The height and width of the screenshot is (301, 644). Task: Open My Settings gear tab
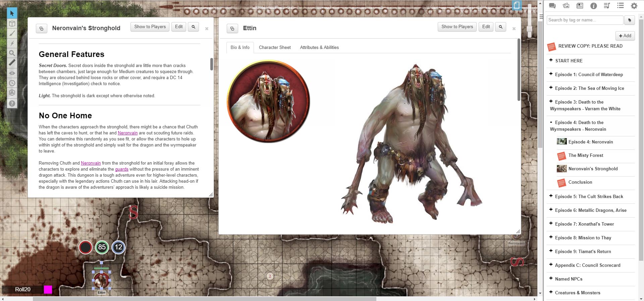click(x=634, y=6)
